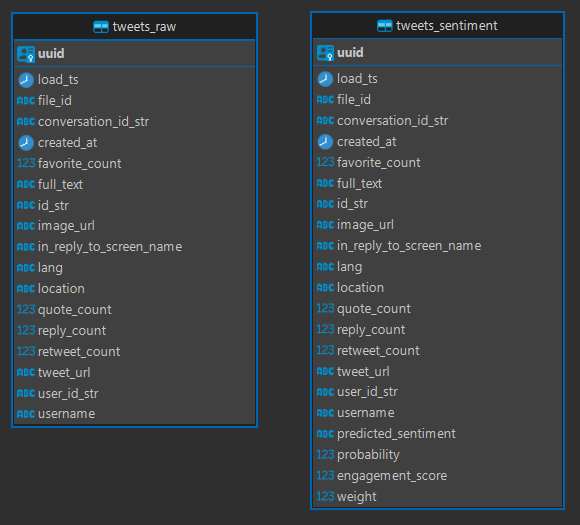Select in_reply_to_screen_name in tweets_raw

[x=134, y=247]
